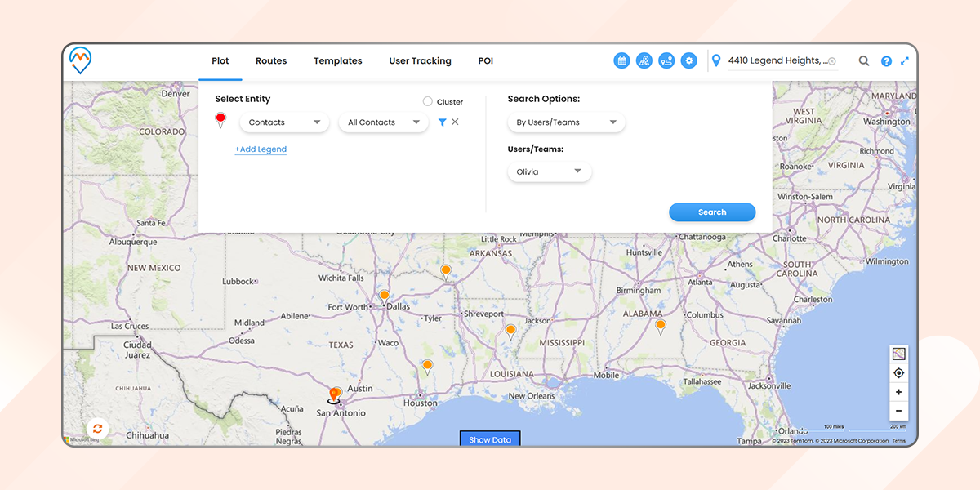Clear the 4410 Legend Heights address
Viewport: 980px width, 490px height.
pos(832,61)
